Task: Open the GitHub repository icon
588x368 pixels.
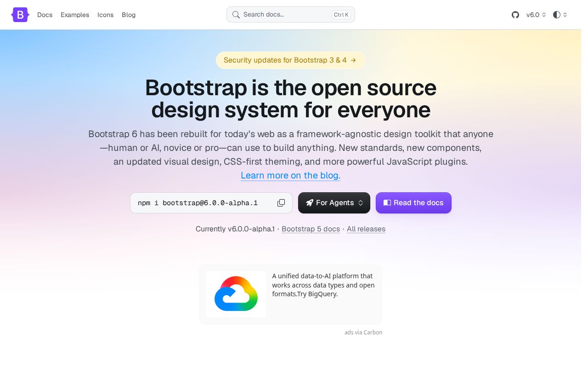Action: coord(515,15)
